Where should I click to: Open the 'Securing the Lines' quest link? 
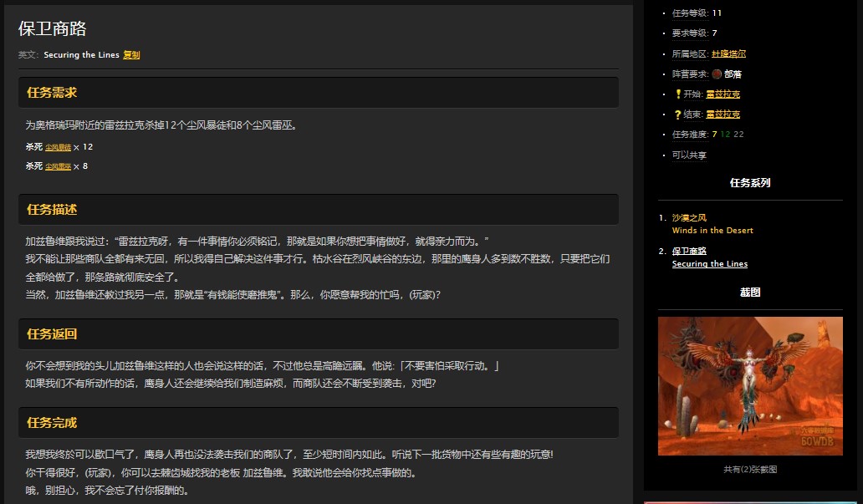(709, 263)
